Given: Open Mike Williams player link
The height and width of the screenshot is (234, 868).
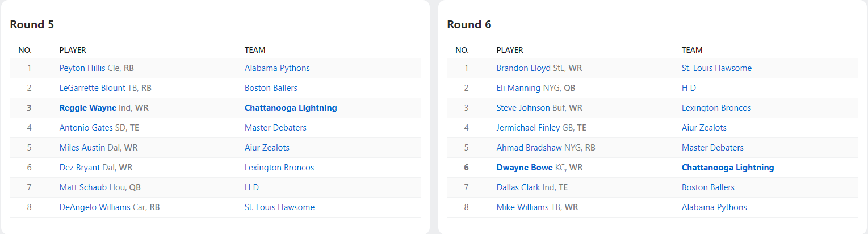Looking at the screenshot, I should click(522, 207).
